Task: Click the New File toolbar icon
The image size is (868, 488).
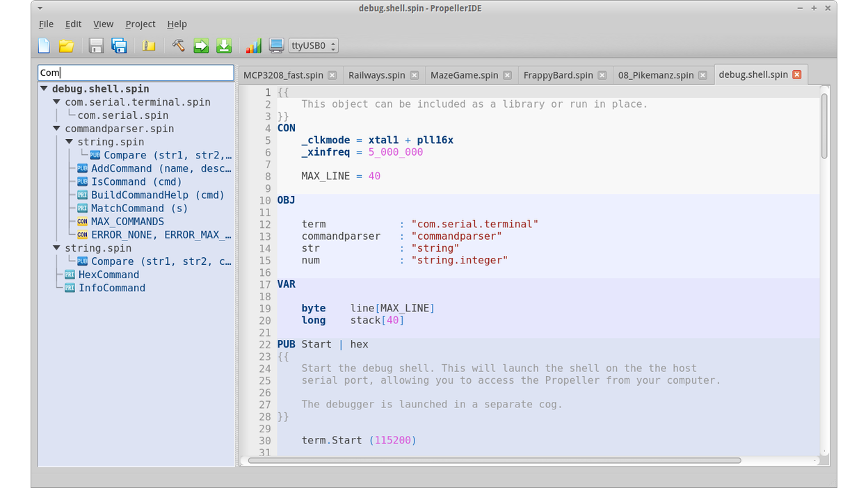Action: pos(44,46)
